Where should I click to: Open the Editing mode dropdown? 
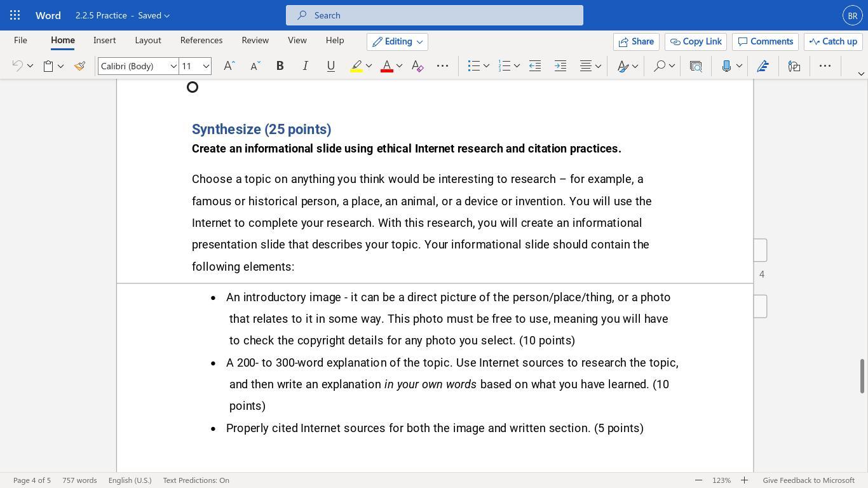click(397, 41)
